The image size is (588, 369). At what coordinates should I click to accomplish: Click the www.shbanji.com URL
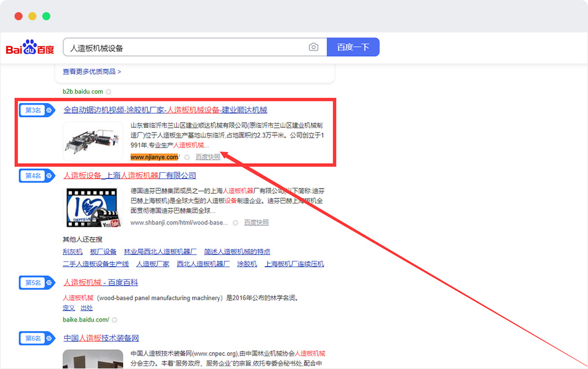[179, 223]
